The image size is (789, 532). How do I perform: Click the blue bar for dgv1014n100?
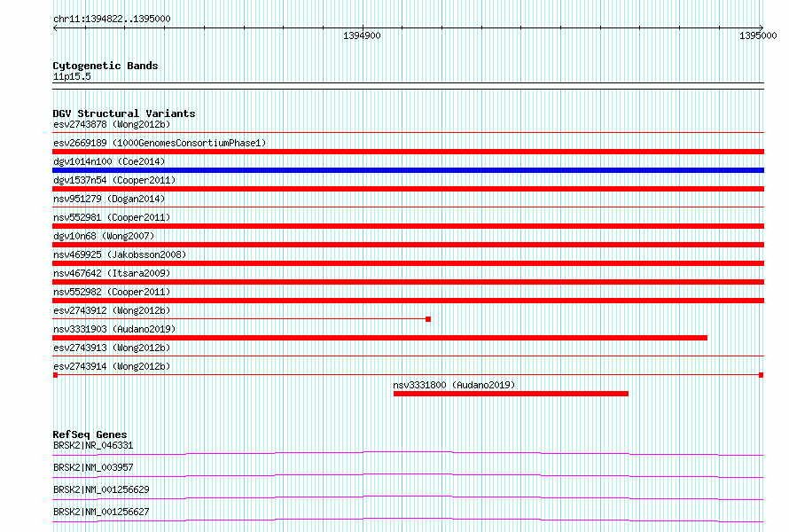[408, 170]
